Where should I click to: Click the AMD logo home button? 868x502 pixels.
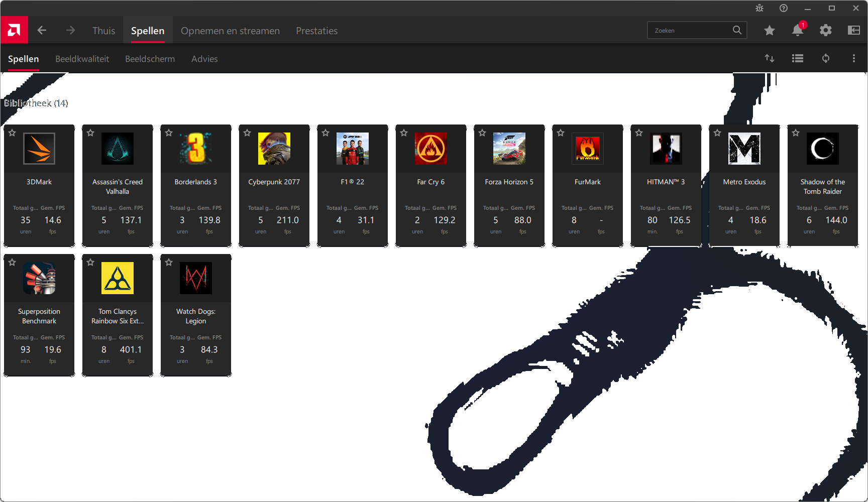pyautogui.click(x=14, y=30)
